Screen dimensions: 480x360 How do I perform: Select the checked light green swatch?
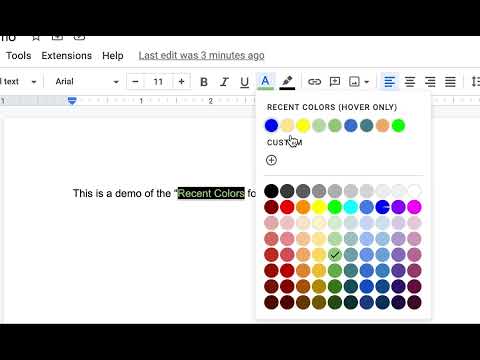click(x=335, y=255)
